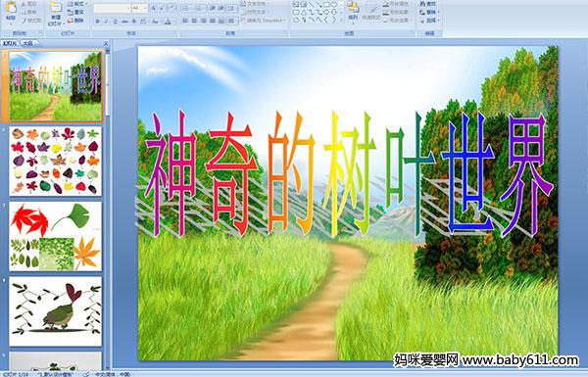Expand the slide Layout dropdown
588x377 pixels.
click(x=76, y=3)
